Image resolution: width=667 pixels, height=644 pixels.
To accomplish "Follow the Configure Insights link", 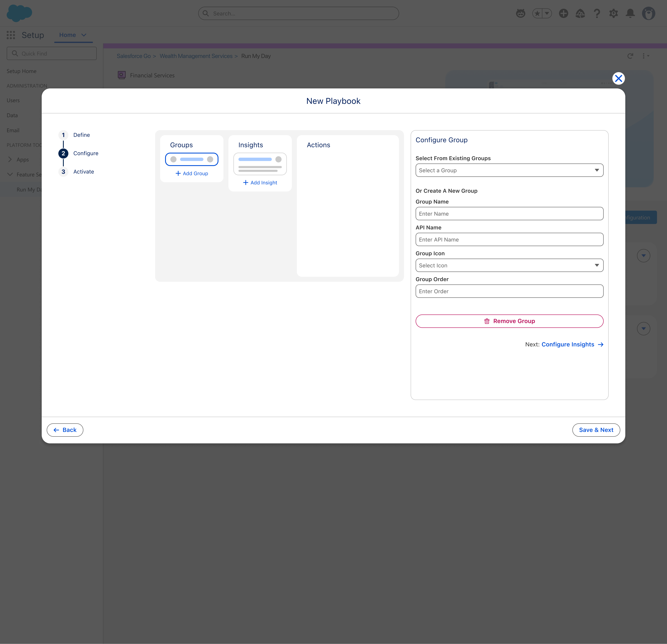I will click(572, 344).
